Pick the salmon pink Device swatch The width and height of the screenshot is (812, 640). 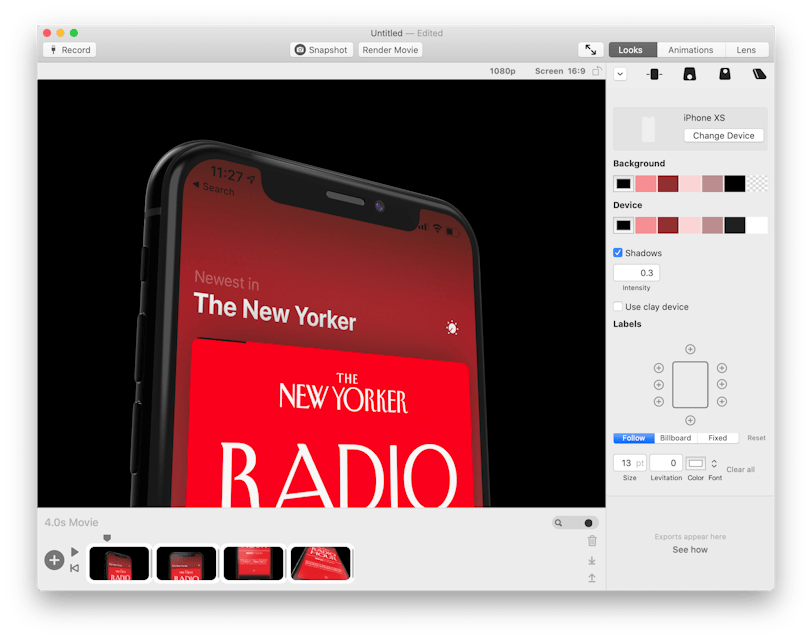point(646,225)
